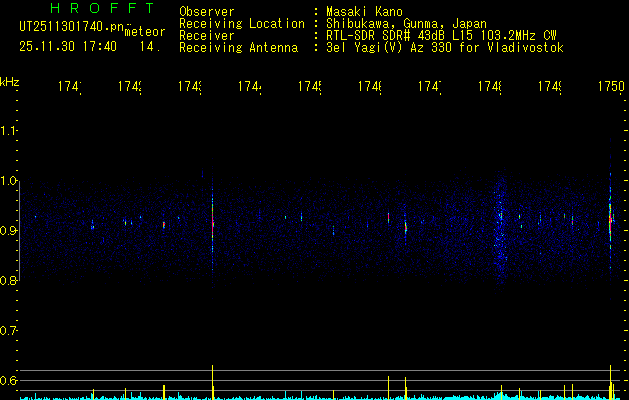Viewport: 629px width, 400px height.
Task: Click the 0.9 kHz axis label
Action: tap(8, 231)
